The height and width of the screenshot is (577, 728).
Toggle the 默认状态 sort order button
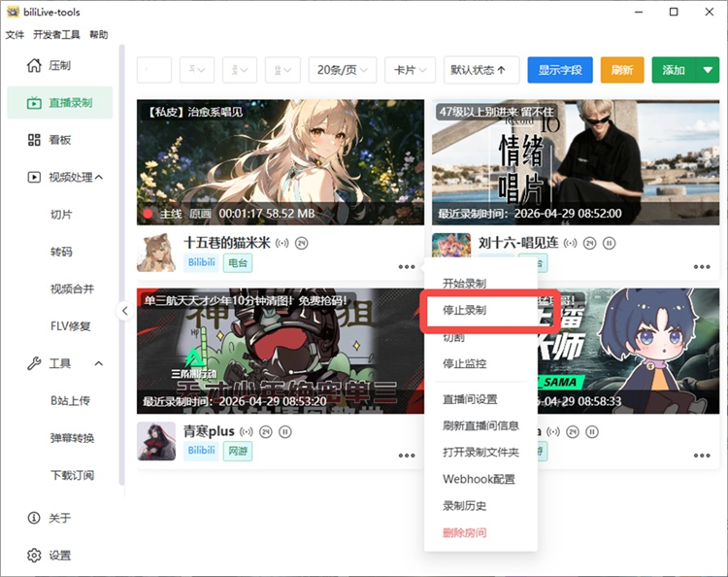(x=481, y=70)
